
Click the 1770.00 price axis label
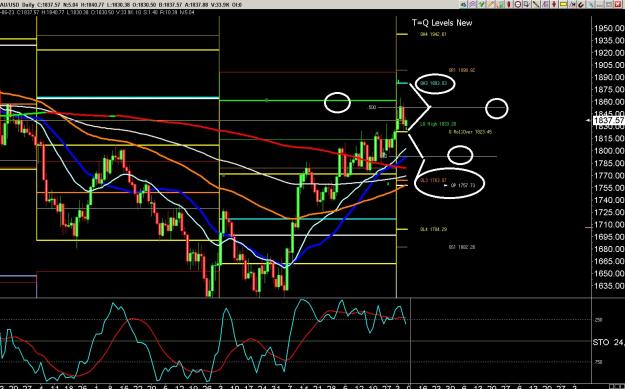(609, 175)
